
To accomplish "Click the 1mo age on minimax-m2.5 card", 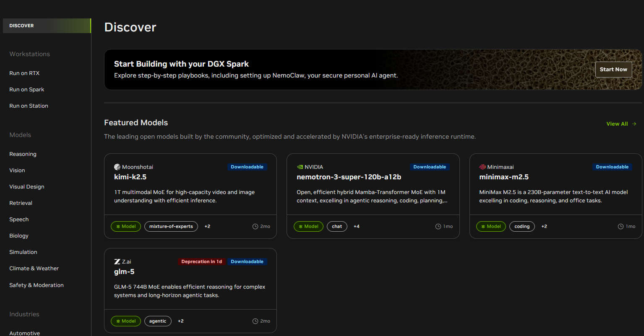I will coord(631,227).
